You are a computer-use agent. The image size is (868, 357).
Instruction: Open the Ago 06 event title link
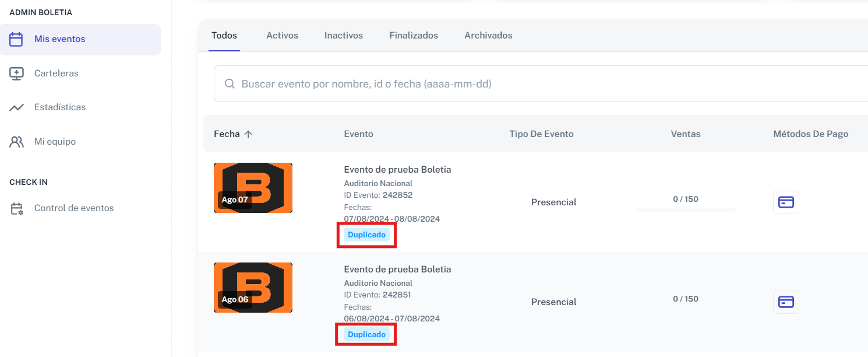click(x=397, y=269)
